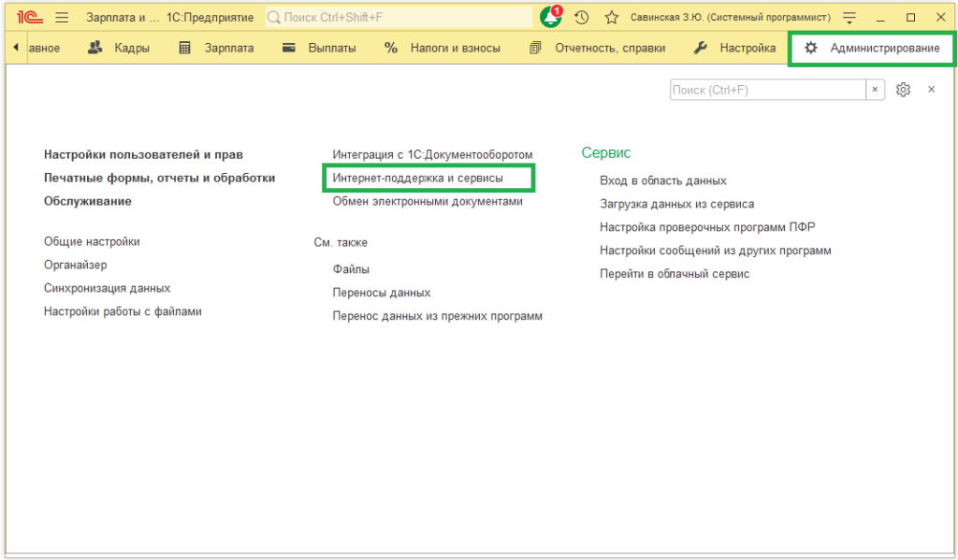Clear the section search with X button
Image resolution: width=958 pixels, height=560 pixels.
[x=875, y=90]
